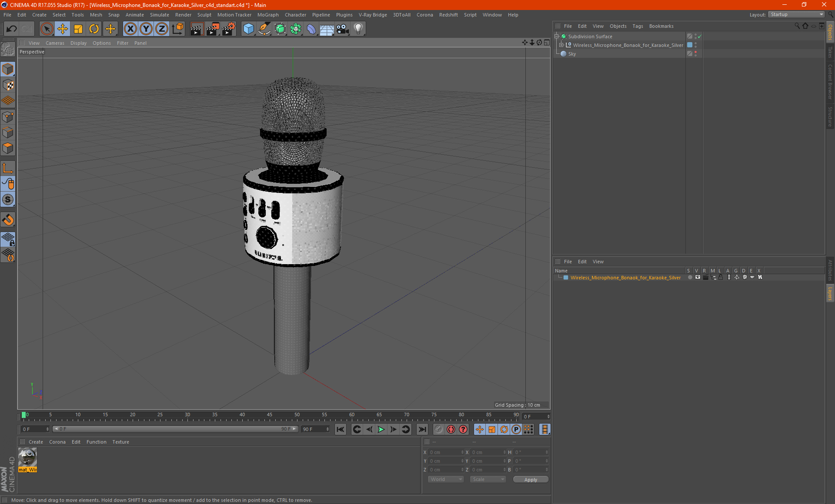The height and width of the screenshot is (504, 835).
Task: Open Object Manager Tags menu
Action: point(638,26)
